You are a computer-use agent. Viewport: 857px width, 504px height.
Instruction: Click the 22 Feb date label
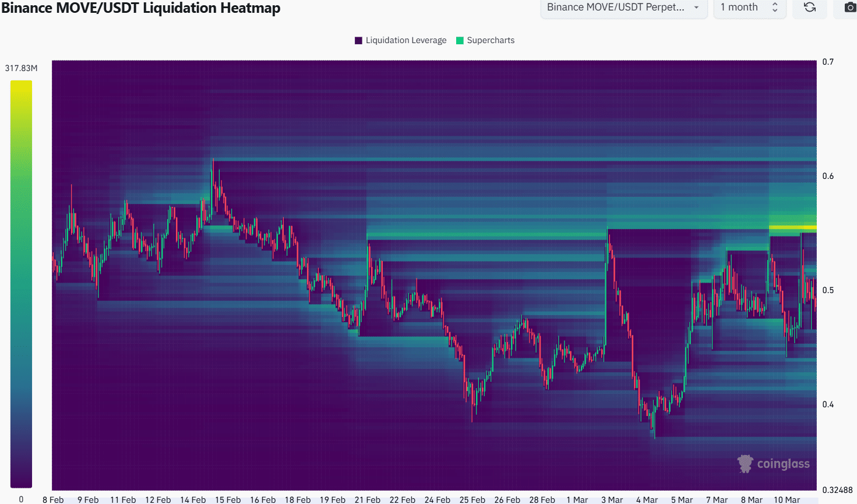coord(403,499)
